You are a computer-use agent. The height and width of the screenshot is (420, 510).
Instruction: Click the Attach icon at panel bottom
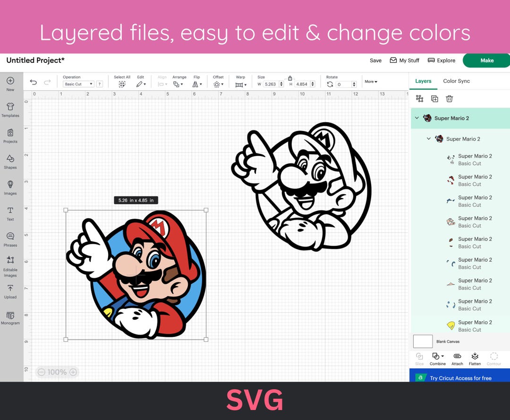click(457, 357)
